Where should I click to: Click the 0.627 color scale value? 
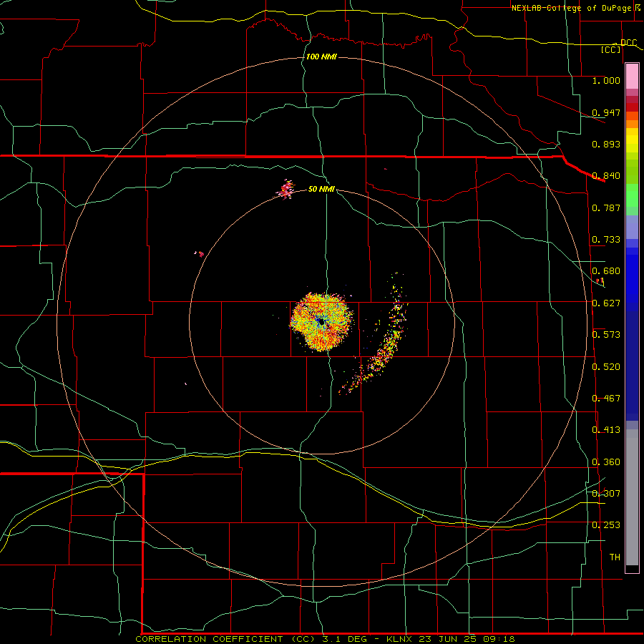[606, 303]
